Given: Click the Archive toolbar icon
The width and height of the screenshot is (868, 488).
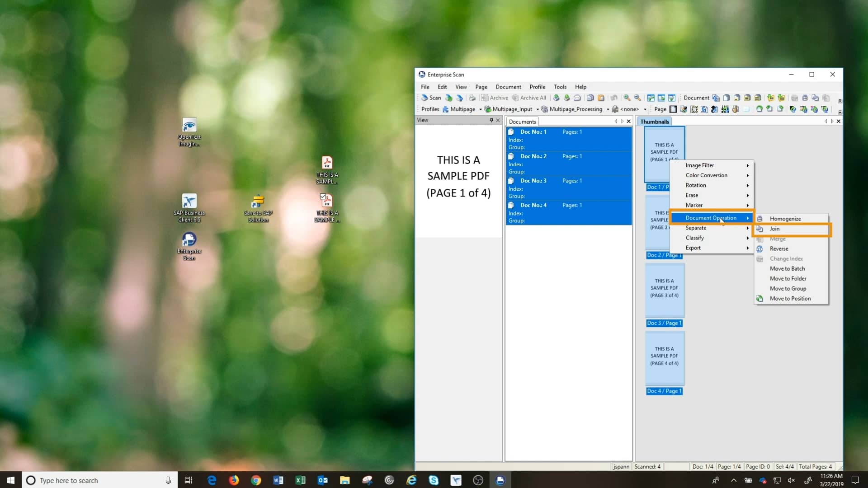Looking at the screenshot, I should click(x=495, y=98).
